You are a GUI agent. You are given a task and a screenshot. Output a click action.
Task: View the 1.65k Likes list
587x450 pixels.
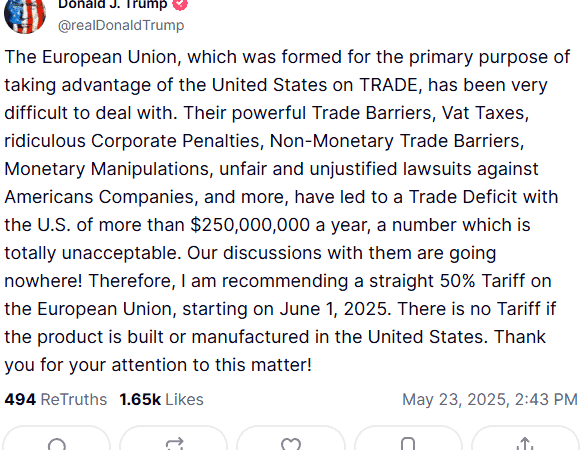pyautogui.click(x=161, y=399)
